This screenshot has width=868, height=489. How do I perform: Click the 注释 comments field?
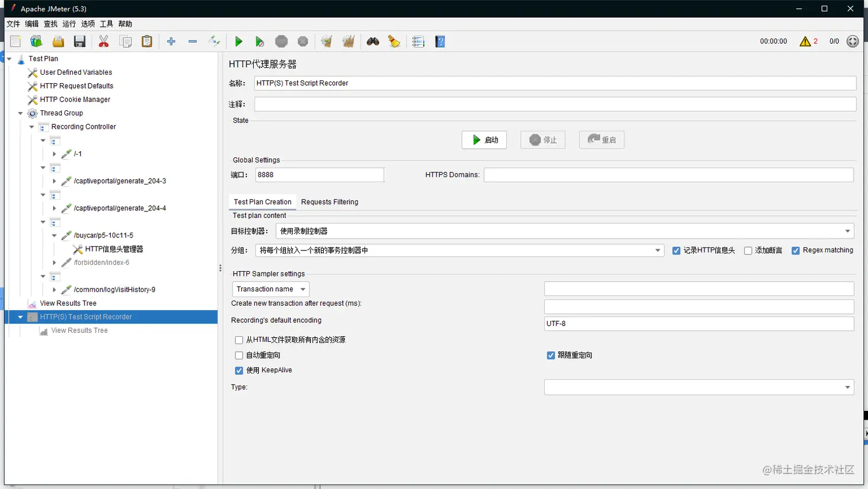[555, 104]
